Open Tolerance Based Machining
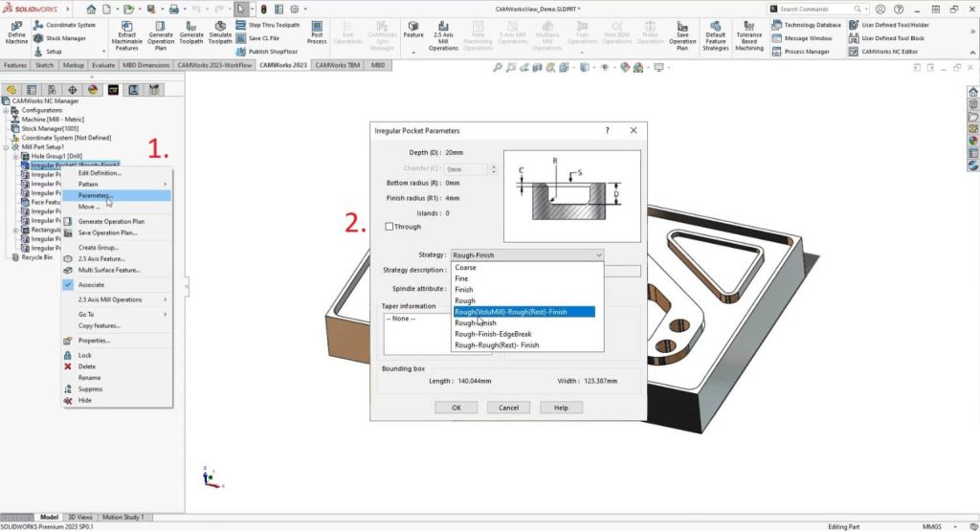 (x=749, y=35)
